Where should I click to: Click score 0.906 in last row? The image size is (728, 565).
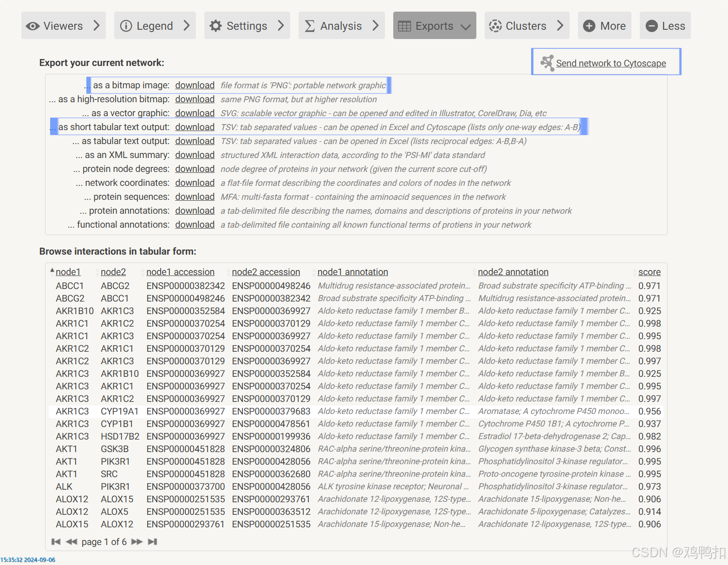(x=650, y=524)
